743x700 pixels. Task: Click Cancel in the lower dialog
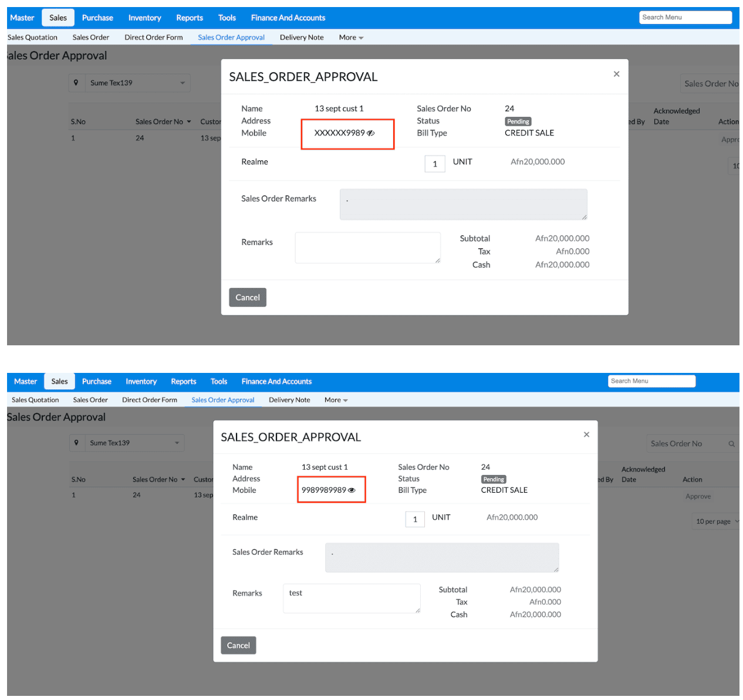[x=238, y=645]
